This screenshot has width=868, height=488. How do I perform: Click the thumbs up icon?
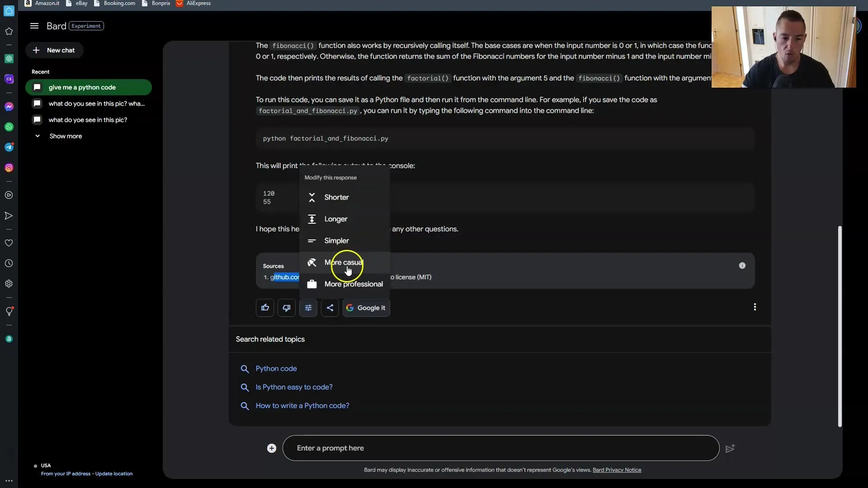(264, 307)
